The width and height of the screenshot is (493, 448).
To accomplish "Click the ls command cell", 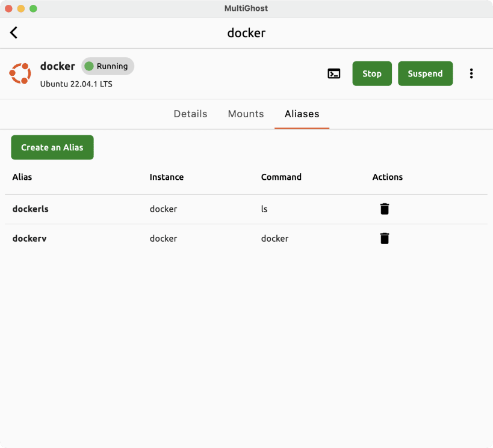I will click(264, 209).
